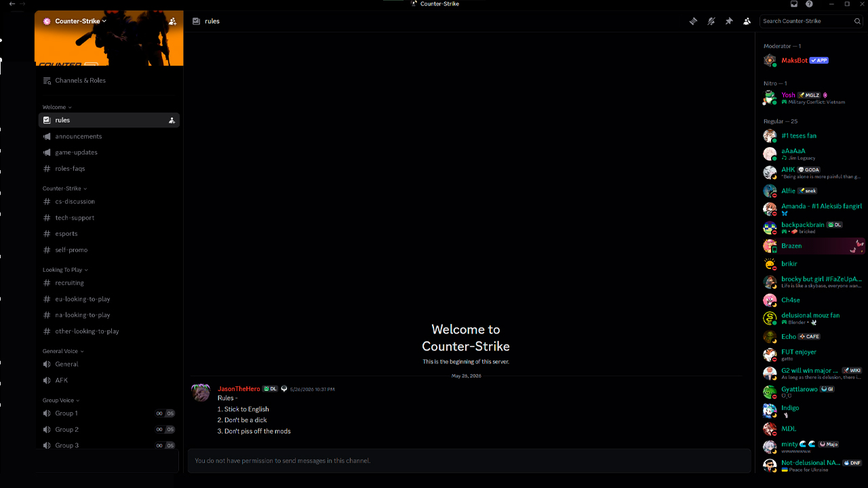Collapse the Counter-Strike channel category
The image size is (868, 488).
tap(64, 188)
